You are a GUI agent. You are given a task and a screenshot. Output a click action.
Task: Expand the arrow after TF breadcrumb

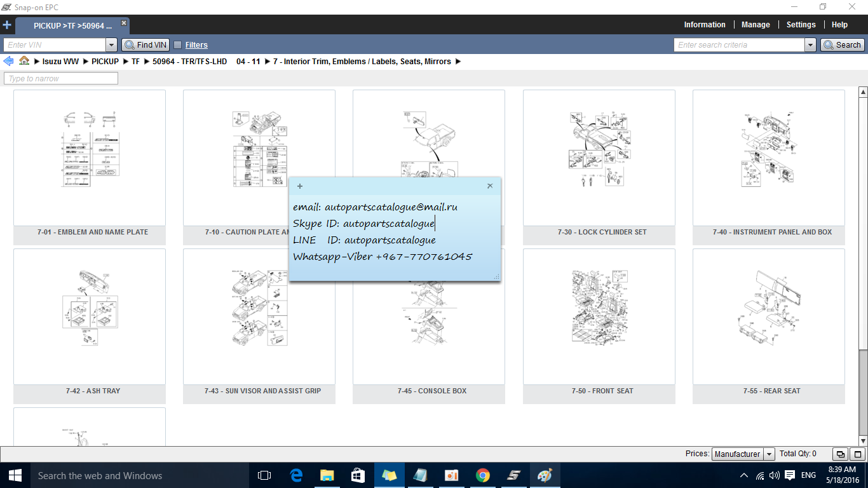click(x=146, y=62)
